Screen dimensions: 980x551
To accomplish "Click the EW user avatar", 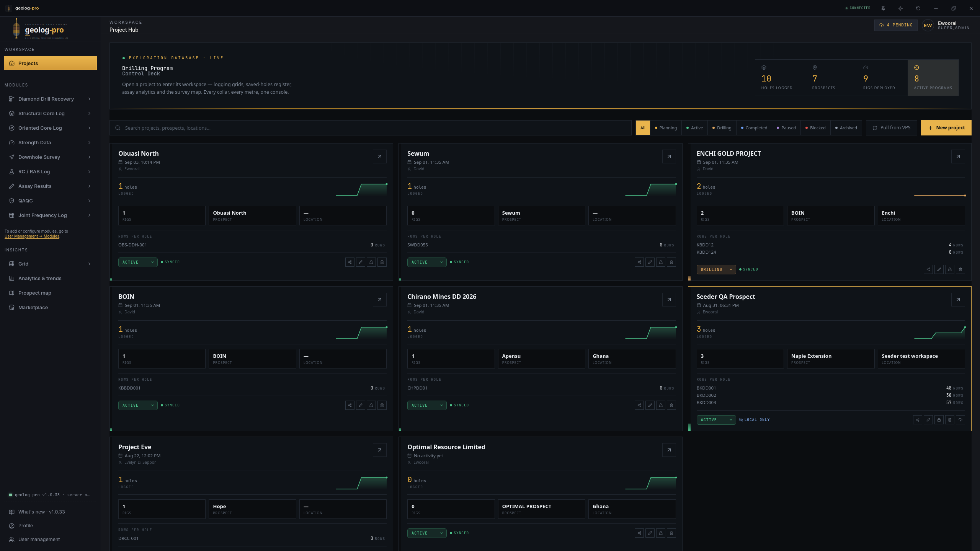I will 928,25.
